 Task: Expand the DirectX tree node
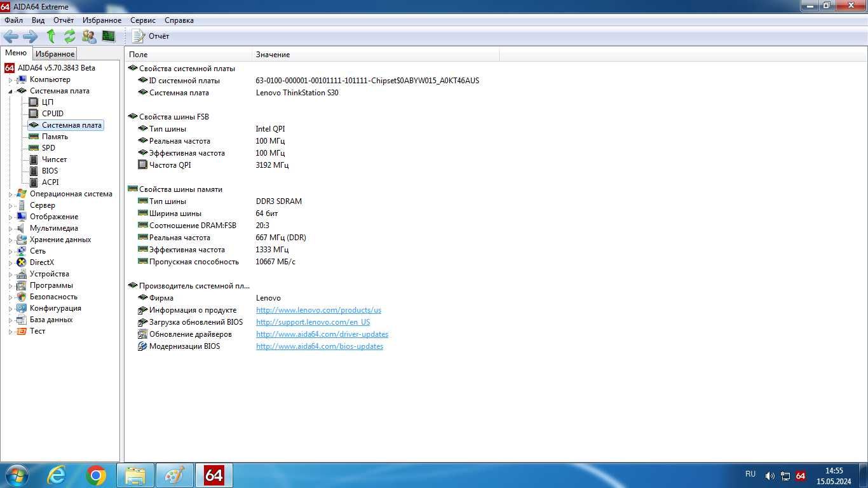[x=10, y=263]
